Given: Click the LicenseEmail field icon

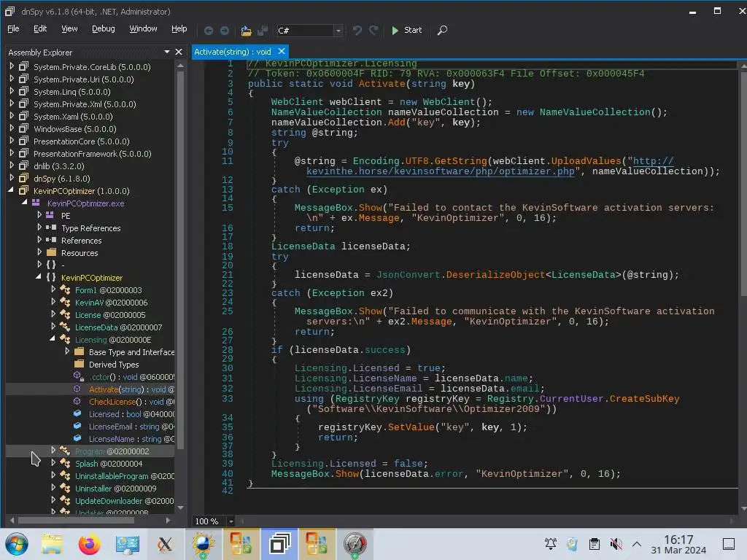Looking at the screenshot, I should 77,426.
